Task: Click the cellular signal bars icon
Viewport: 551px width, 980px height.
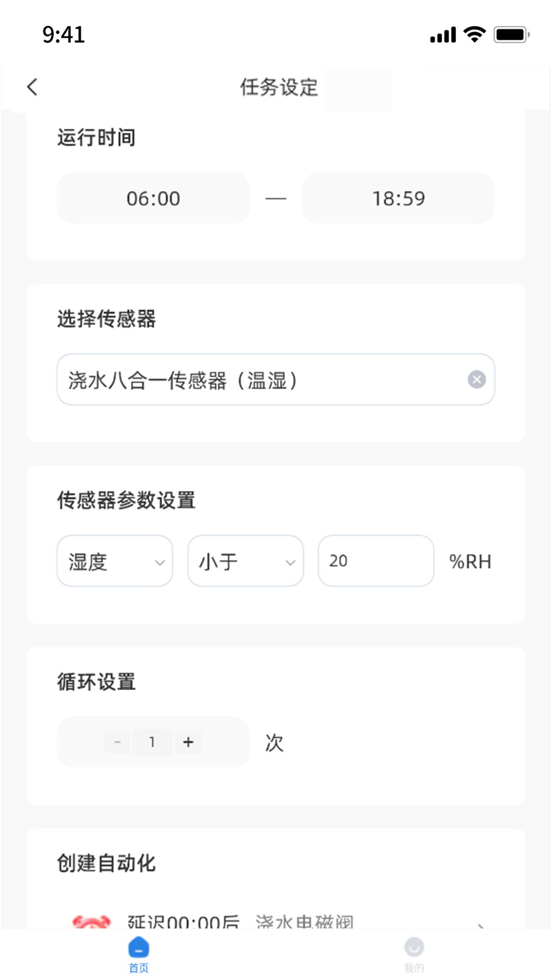Action: 442,34
